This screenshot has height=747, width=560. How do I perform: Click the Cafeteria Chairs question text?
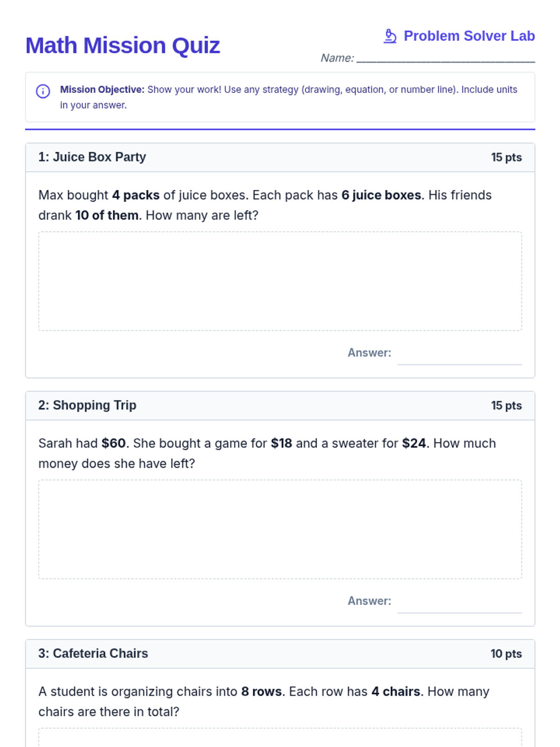(x=264, y=701)
